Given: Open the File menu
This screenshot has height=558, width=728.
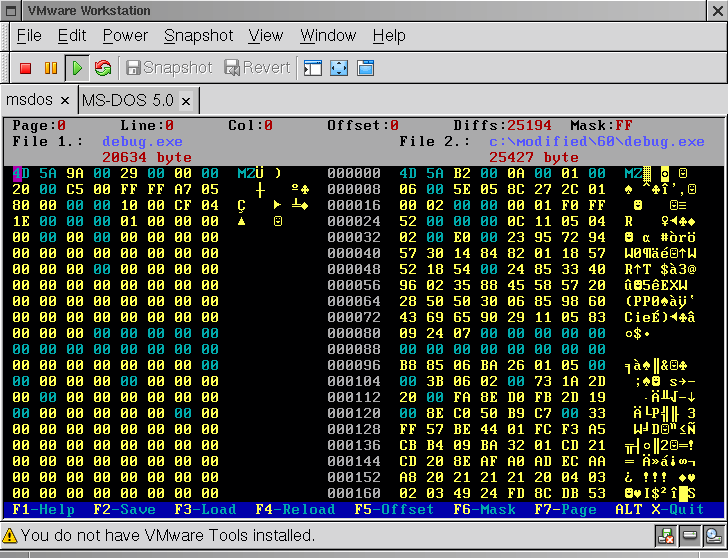Looking at the screenshot, I should tap(29, 36).
